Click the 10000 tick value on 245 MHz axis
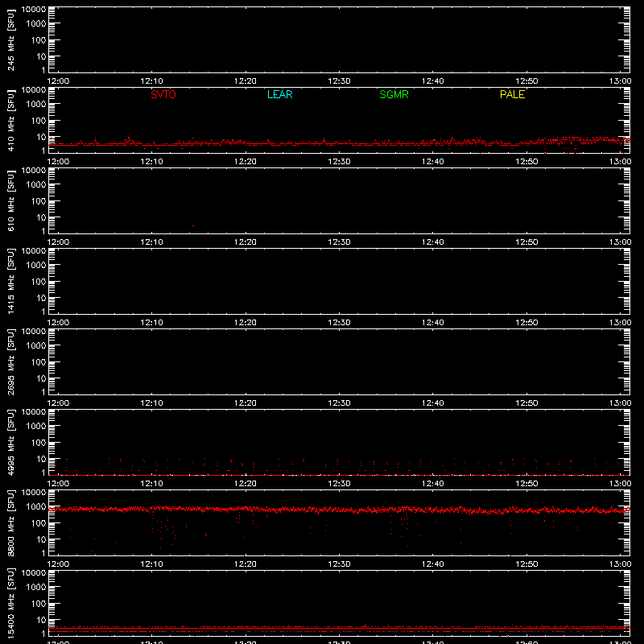The image size is (644, 644). [34, 10]
